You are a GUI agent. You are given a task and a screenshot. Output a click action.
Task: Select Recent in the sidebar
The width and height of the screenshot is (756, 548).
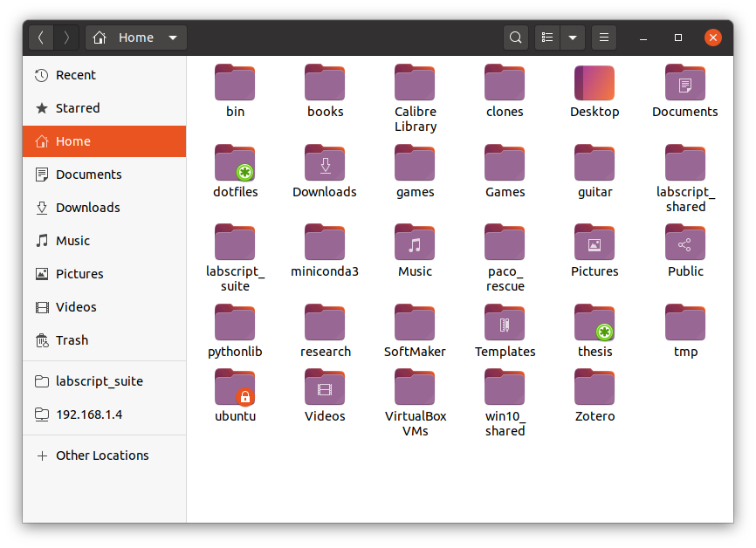click(x=104, y=75)
